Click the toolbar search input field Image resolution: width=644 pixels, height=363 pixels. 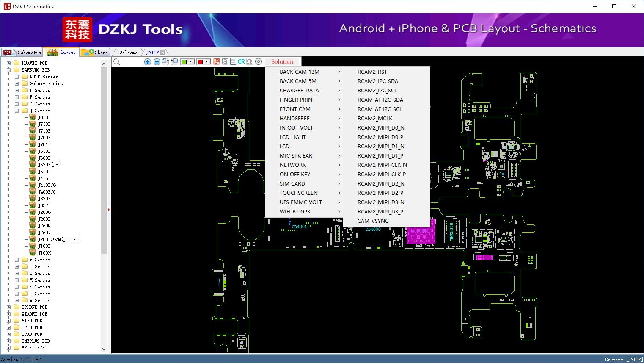coord(132,62)
